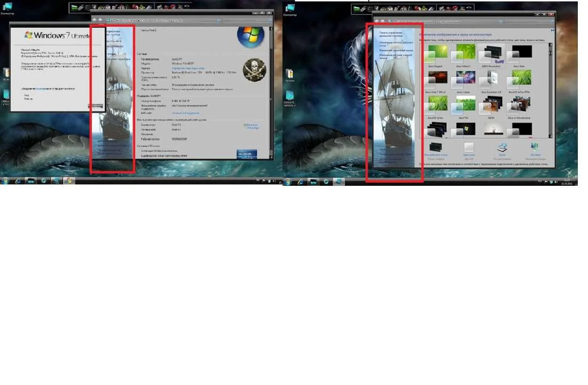Open the support website link in System

[185, 113]
